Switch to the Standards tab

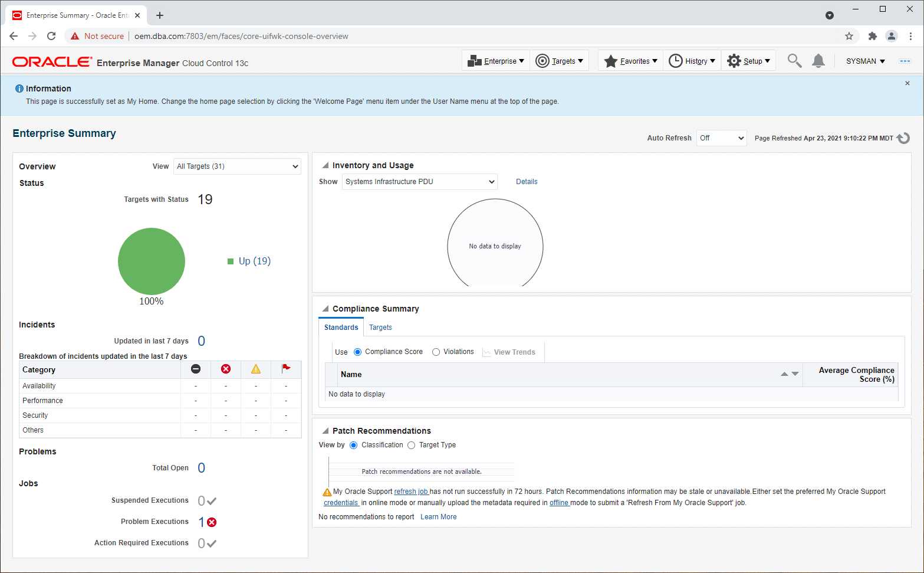341,328
